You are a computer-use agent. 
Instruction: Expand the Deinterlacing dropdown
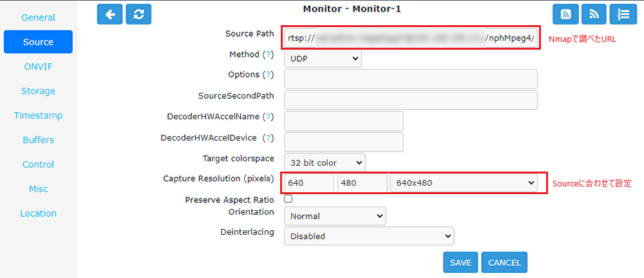tap(369, 236)
